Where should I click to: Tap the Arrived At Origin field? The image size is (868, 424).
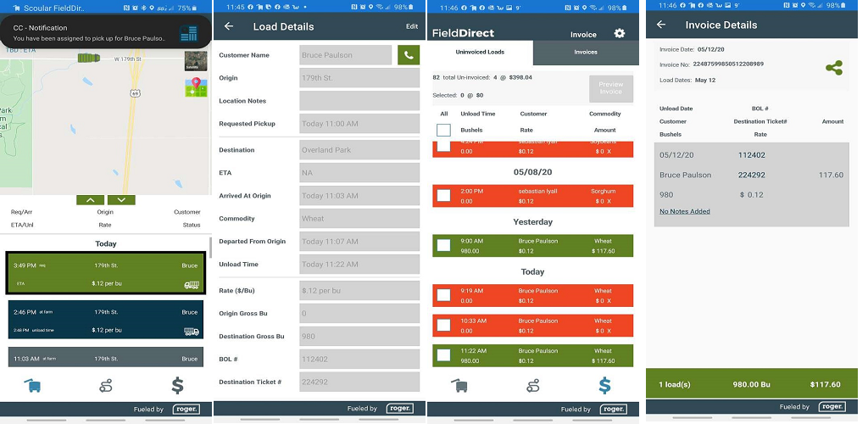point(359,195)
